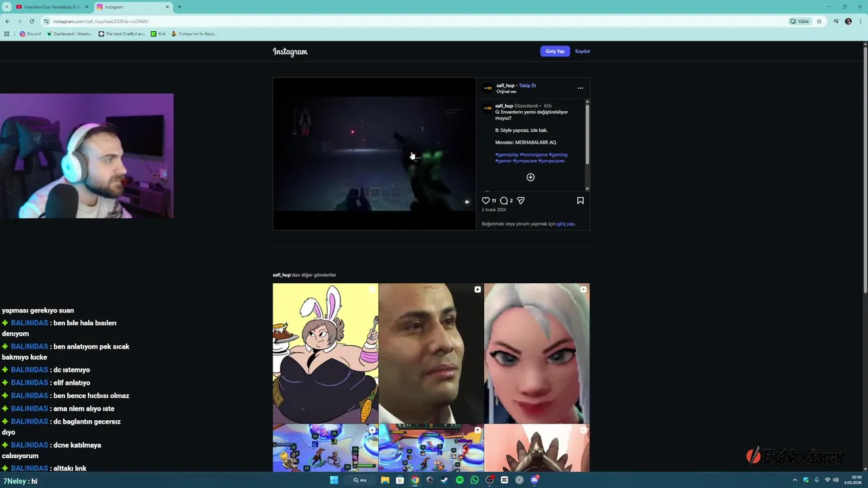Like the reel with the heart icon
This screenshot has width=868, height=488.
pyautogui.click(x=486, y=201)
